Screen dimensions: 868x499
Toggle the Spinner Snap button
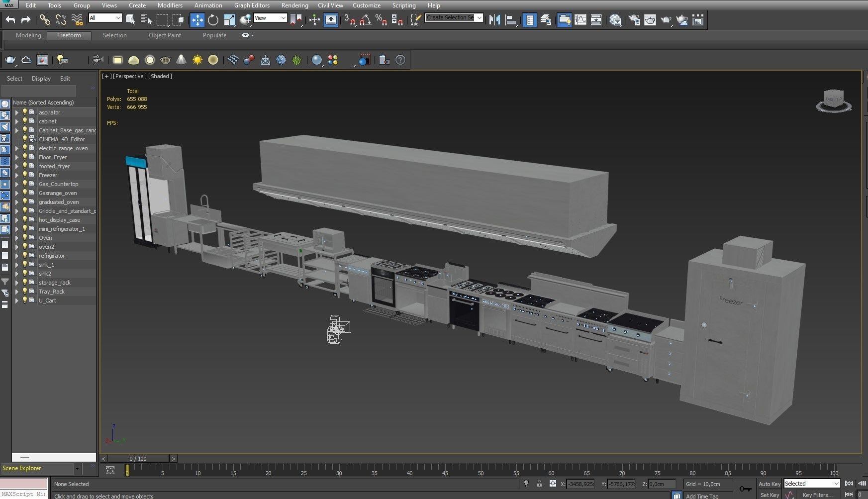397,20
